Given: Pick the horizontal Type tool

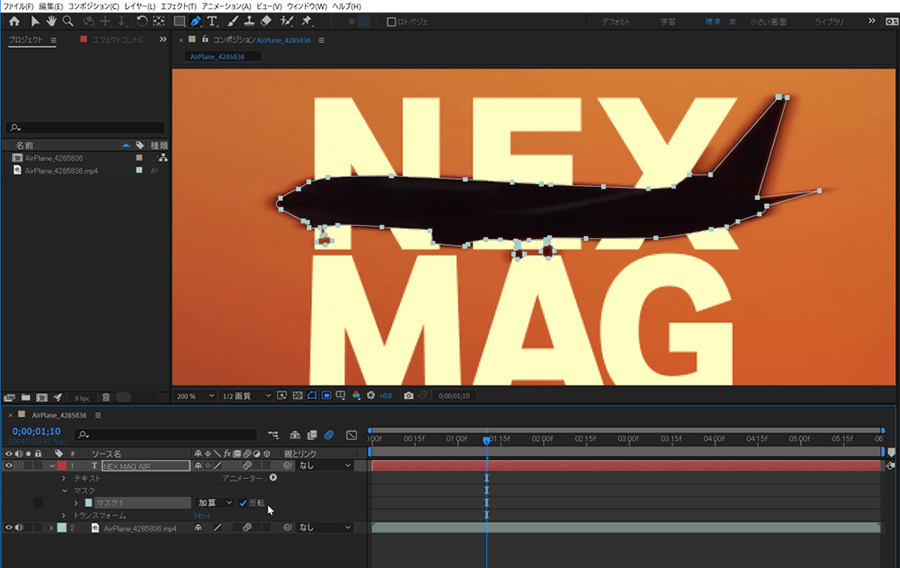Looking at the screenshot, I should click(x=213, y=21).
